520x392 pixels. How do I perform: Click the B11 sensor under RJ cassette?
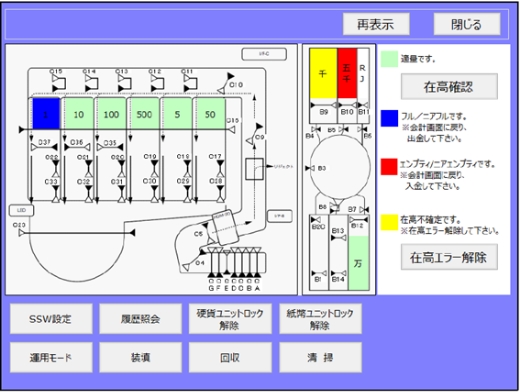point(363,105)
